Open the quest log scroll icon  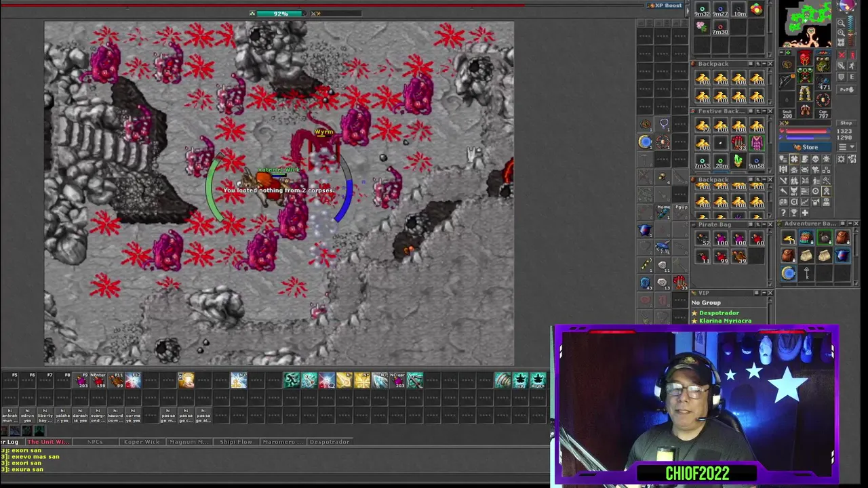click(x=804, y=159)
